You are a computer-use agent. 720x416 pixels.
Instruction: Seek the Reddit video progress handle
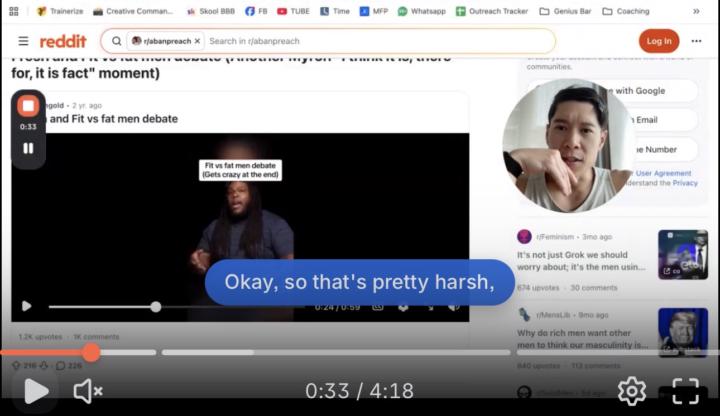coord(156,307)
